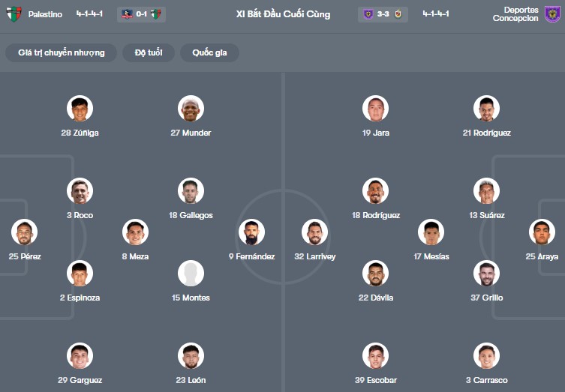This screenshot has height=392, width=565.
Task: Open the 3-3 previous match result badge
Action: click(383, 14)
